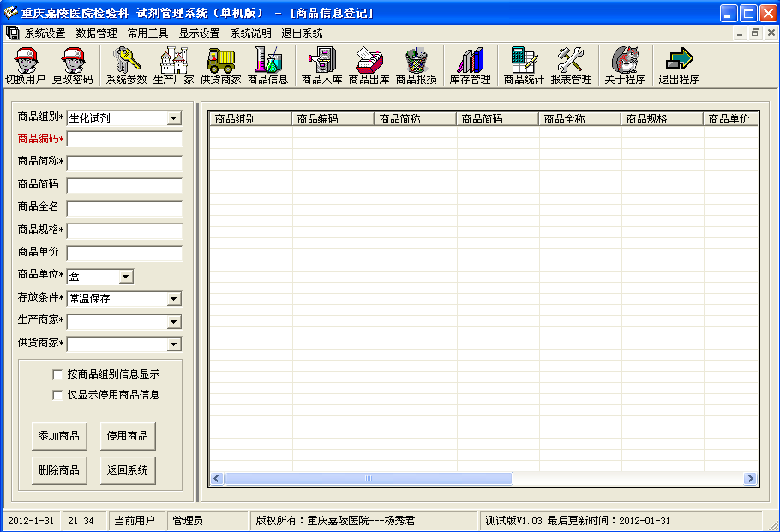
Task: Open the 商品单位 combo box
Action: [126, 277]
